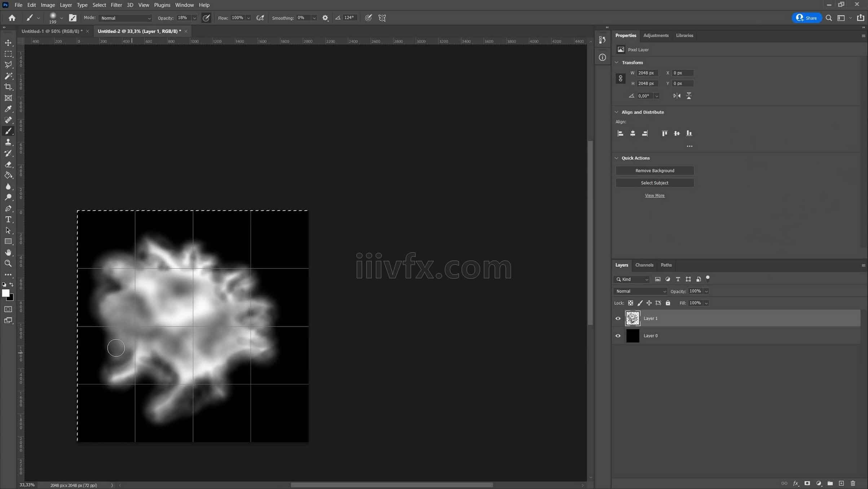Select the Path Selection tool
The image size is (868, 489).
(x=8, y=231)
